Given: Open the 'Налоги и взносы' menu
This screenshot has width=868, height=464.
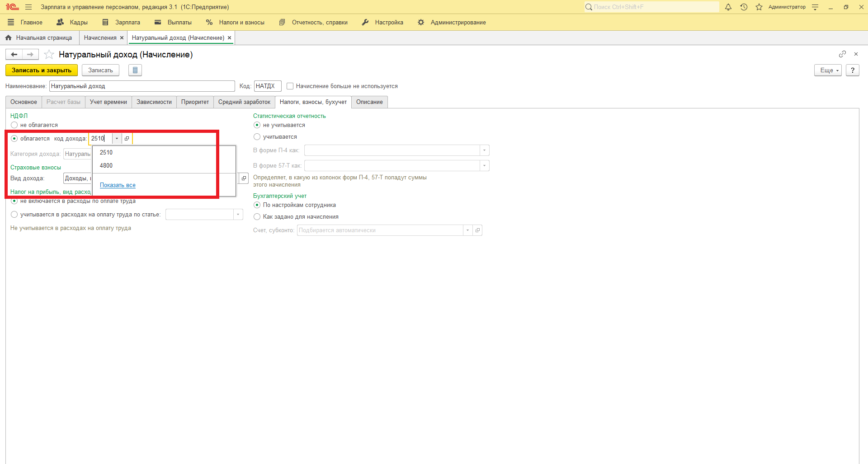Looking at the screenshot, I should (235, 23).
